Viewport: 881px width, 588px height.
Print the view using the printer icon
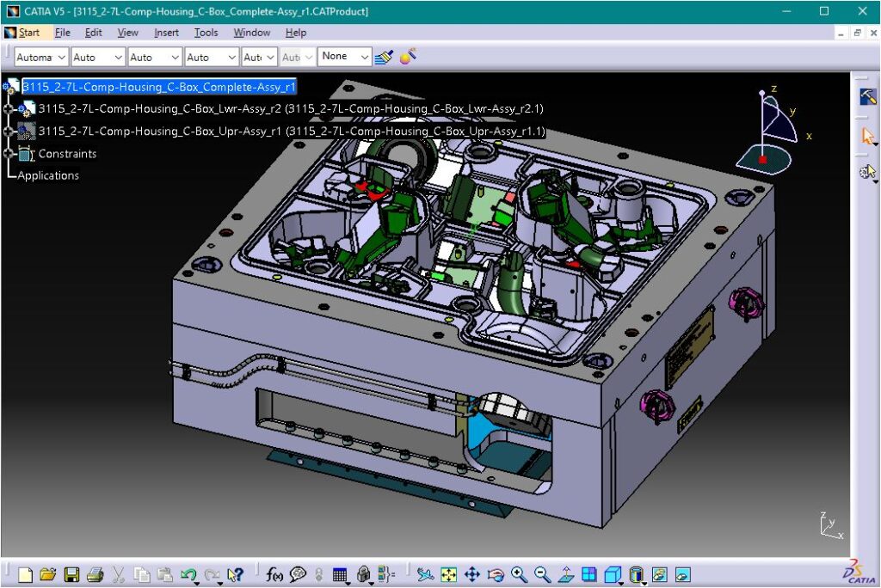95,574
